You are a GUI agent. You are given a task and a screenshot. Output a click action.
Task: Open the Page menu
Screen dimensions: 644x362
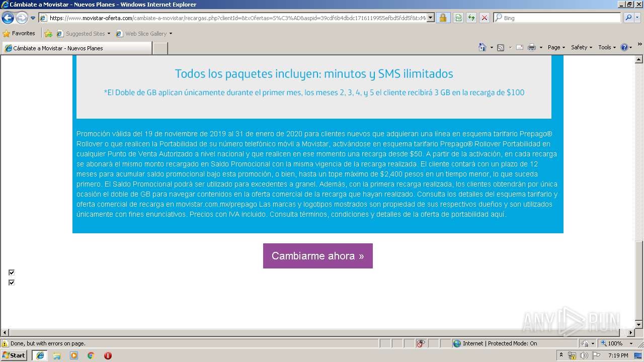556,47
